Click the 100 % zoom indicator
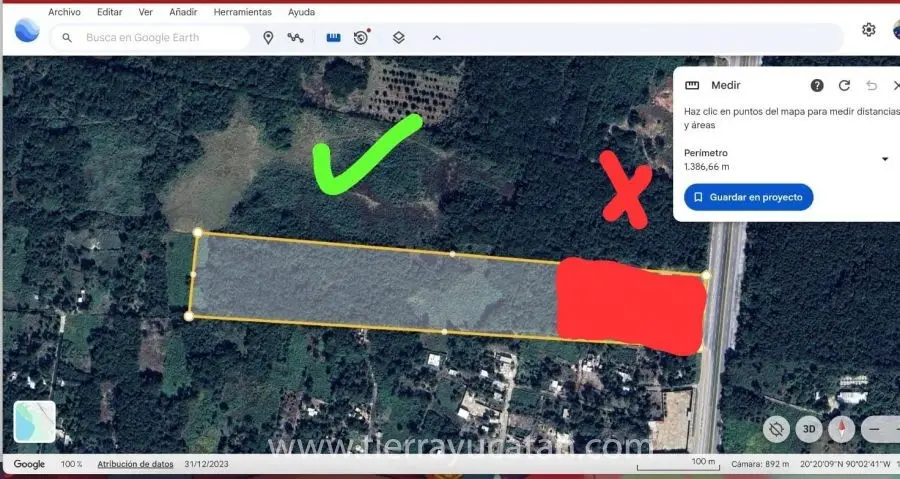The height and width of the screenshot is (479, 900). [72, 464]
